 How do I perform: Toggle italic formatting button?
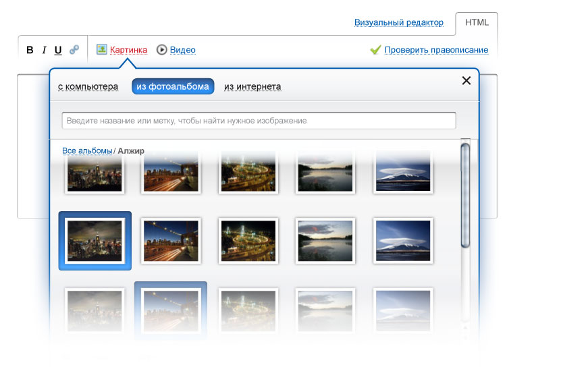(x=45, y=50)
